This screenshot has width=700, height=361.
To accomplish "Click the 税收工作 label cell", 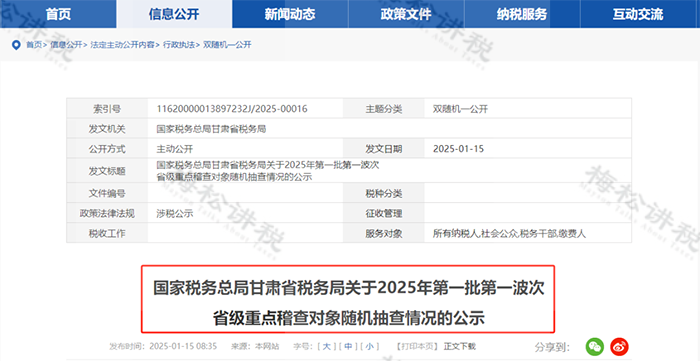I will (107, 233).
